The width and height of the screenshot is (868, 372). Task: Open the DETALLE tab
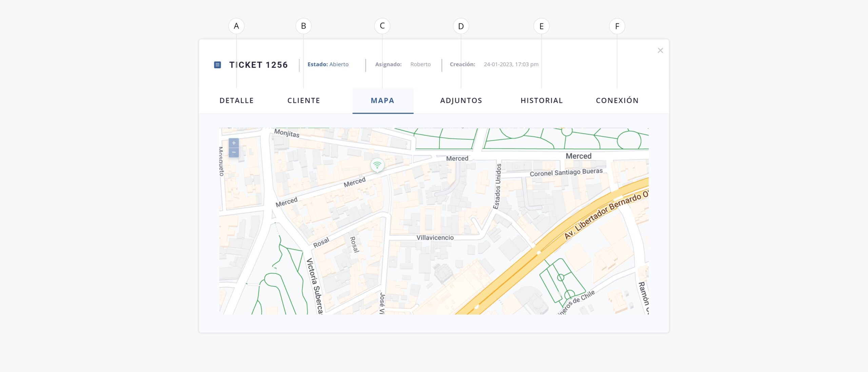(236, 101)
